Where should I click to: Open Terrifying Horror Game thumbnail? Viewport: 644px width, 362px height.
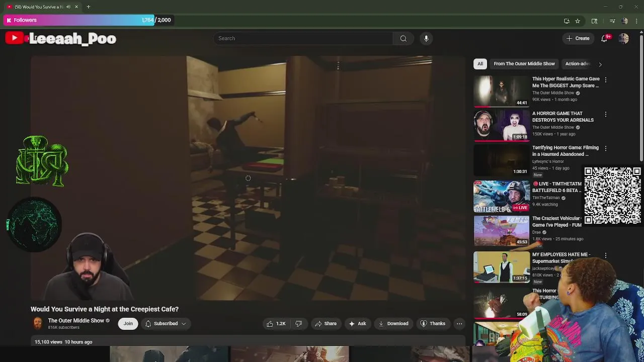(x=502, y=160)
